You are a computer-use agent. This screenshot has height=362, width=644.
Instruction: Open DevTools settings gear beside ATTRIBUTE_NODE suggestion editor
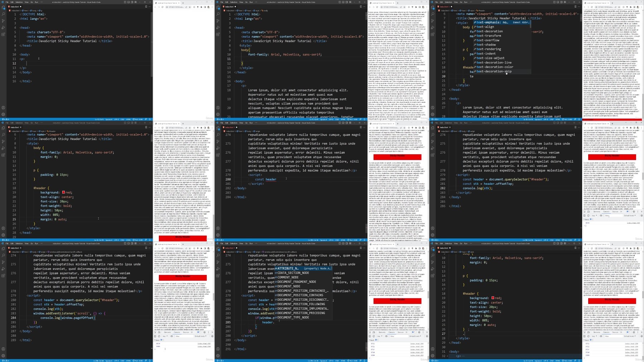[x=419, y=332]
